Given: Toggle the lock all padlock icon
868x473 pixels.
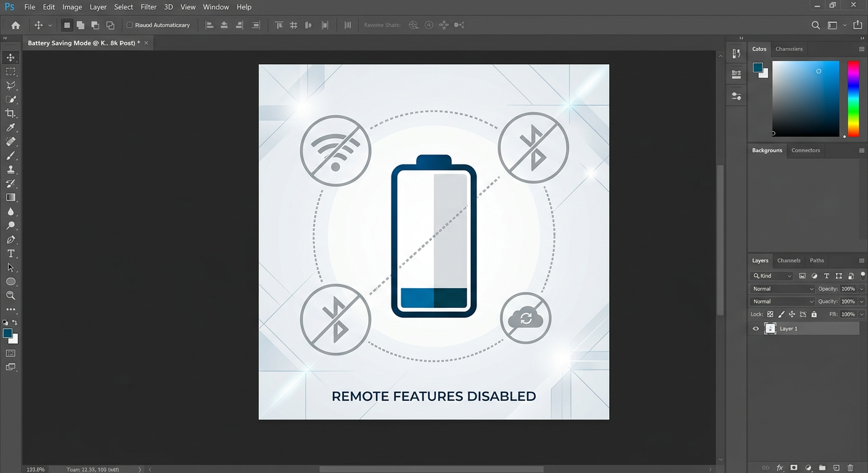Looking at the screenshot, I should [x=814, y=314].
